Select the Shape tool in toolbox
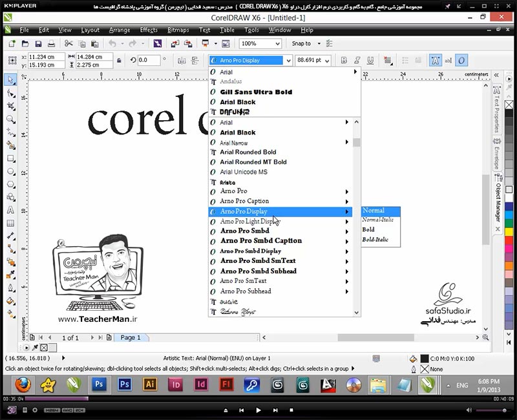 point(10,93)
